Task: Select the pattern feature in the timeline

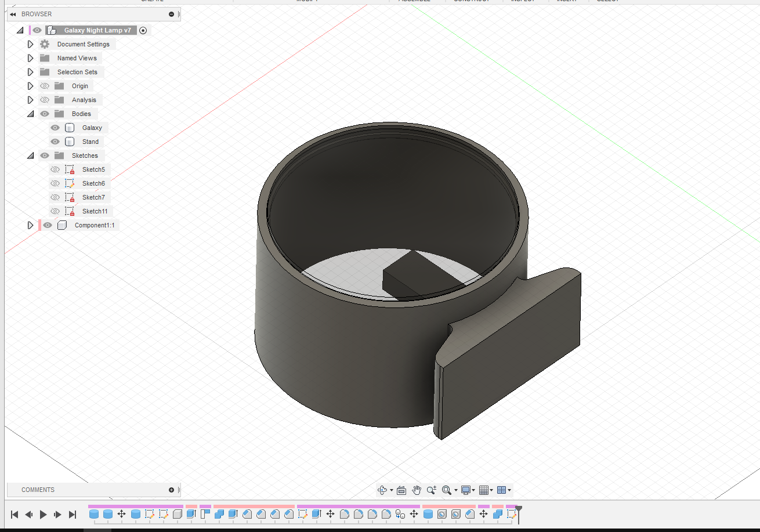Action: pyautogui.click(x=400, y=514)
